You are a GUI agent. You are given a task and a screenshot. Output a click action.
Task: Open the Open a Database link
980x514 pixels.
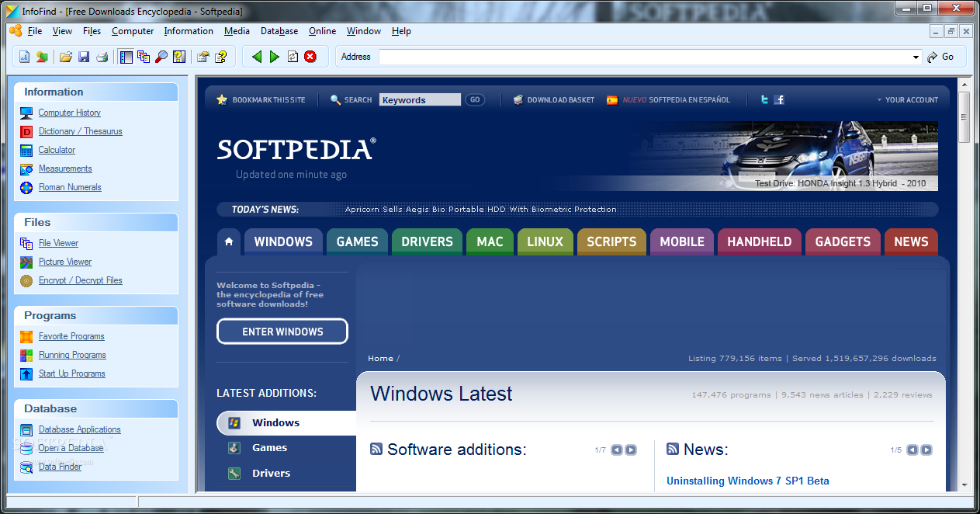coord(71,448)
